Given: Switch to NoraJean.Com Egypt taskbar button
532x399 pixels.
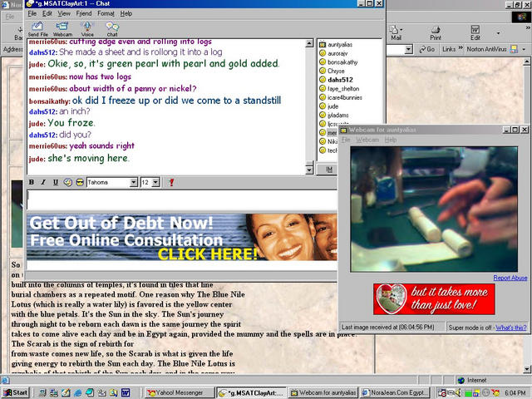Looking at the screenshot, I should pos(395,392).
